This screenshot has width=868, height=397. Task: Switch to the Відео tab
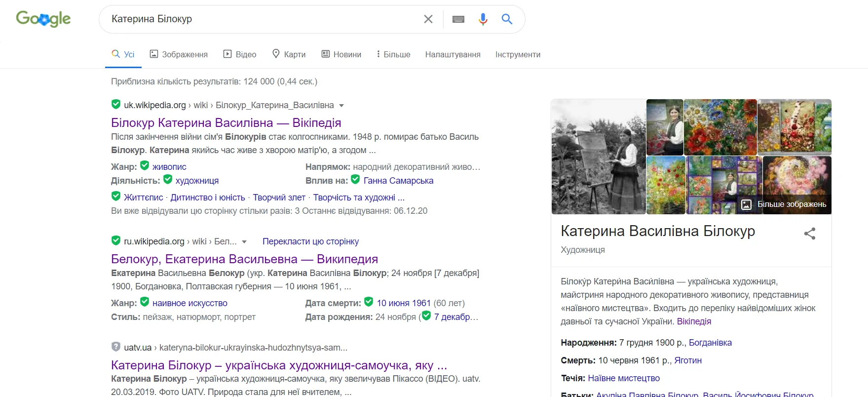[240, 54]
